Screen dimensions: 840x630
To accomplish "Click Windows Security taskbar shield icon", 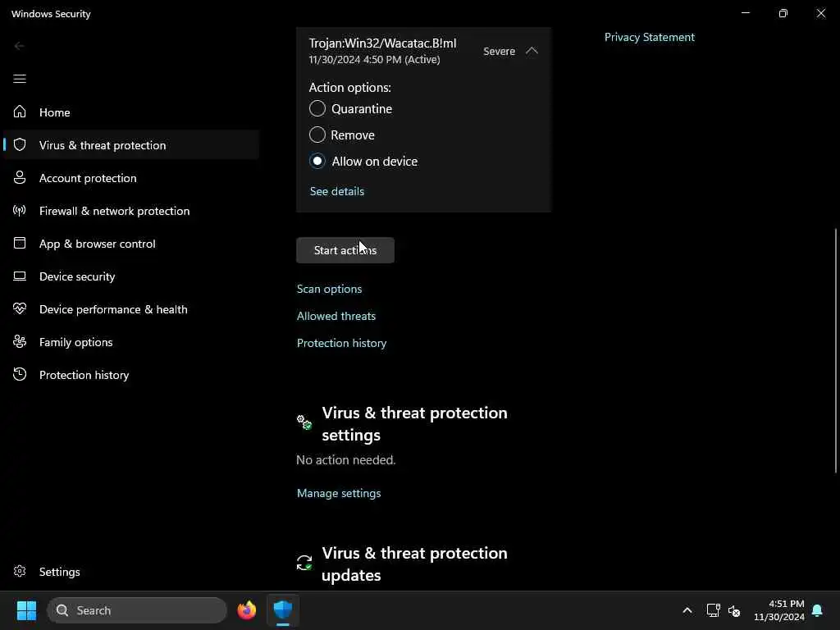I will (283, 610).
